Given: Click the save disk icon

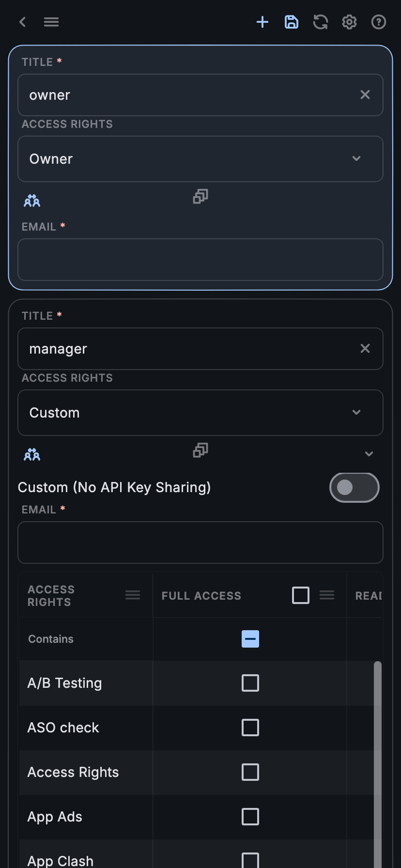Looking at the screenshot, I should pyautogui.click(x=292, y=22).
